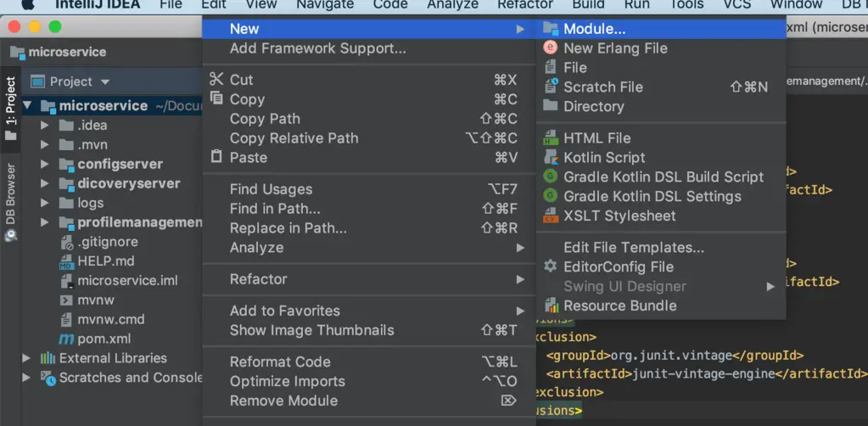
Task: Choose Reformat Code
Action: click(x=369, y=362)
